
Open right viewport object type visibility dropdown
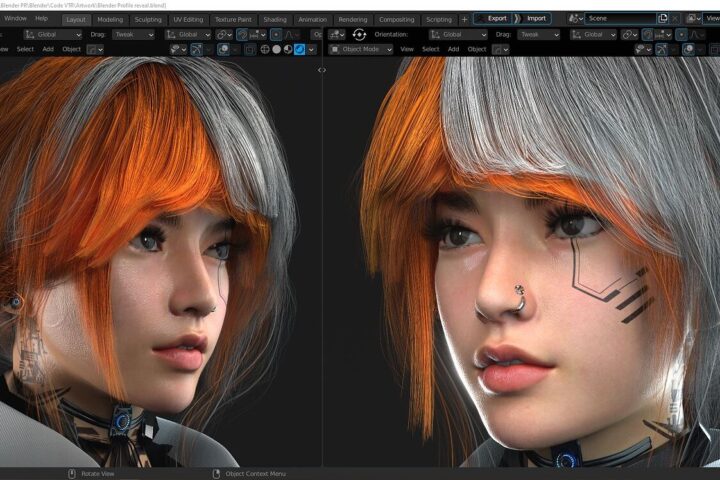pyautogui.click(x=643, y=49)
